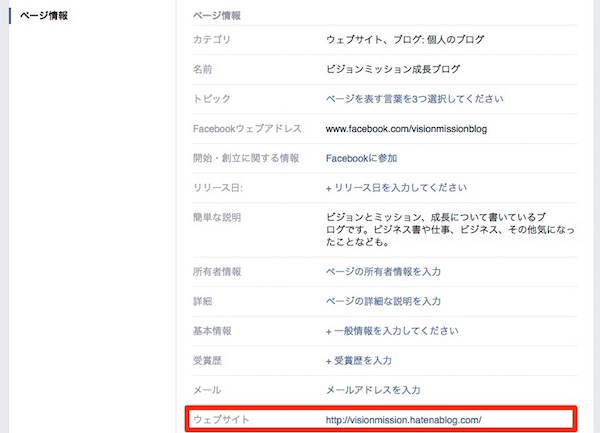
Task: Click the 名前 row label
Action: [x=202, y=69]
